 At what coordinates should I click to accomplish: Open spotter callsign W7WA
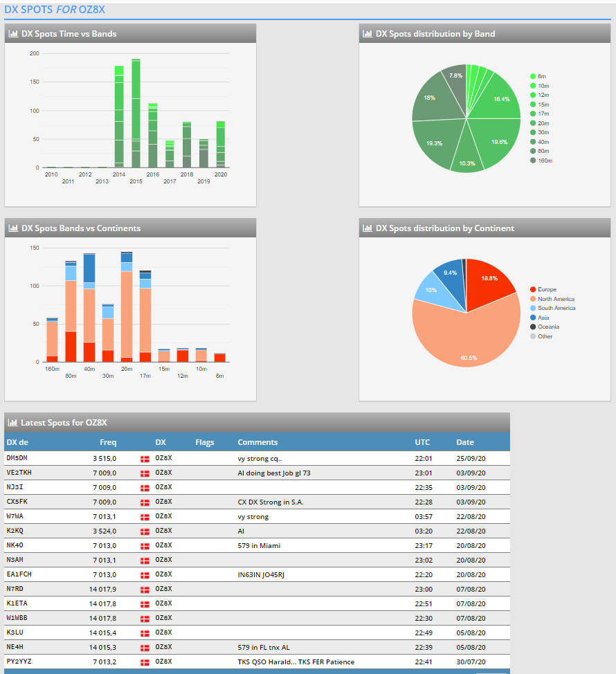(x=15, y=516)
